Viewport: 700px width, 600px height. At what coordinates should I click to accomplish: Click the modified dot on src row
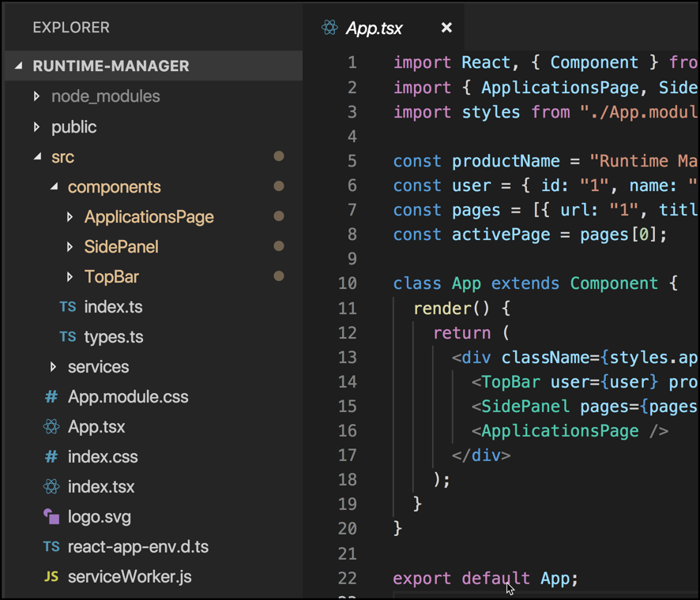click(x=279, y=156)
